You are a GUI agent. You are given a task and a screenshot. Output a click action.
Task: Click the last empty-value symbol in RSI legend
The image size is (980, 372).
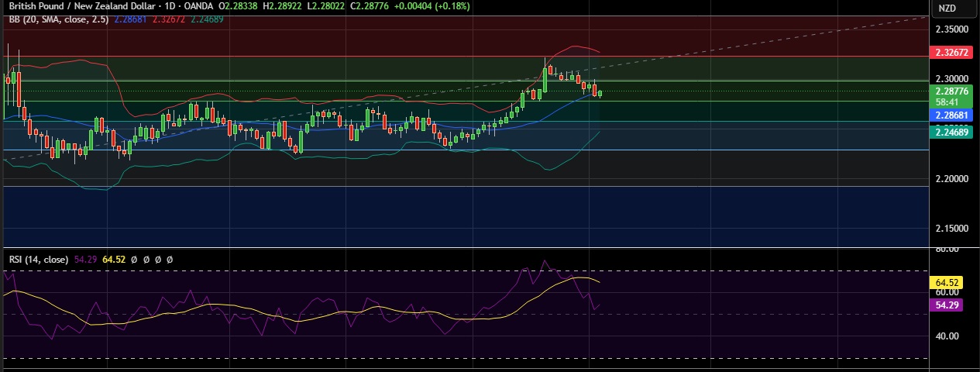point(170,260)
